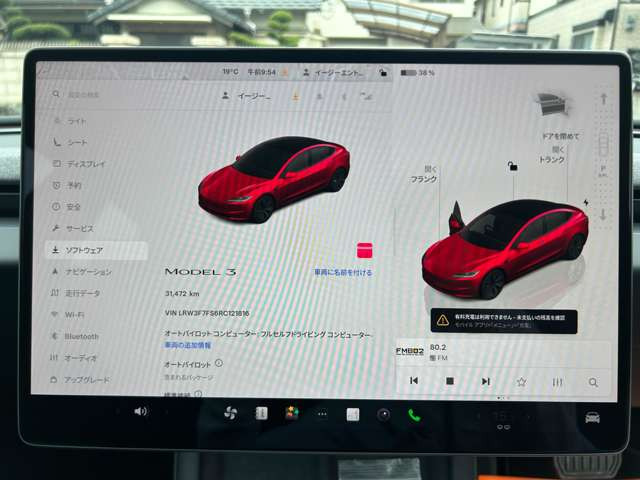Image resolution: width=640 pixels, height=480 pixels.
Task: Stop radio playback
Action: tap(449, 381)
